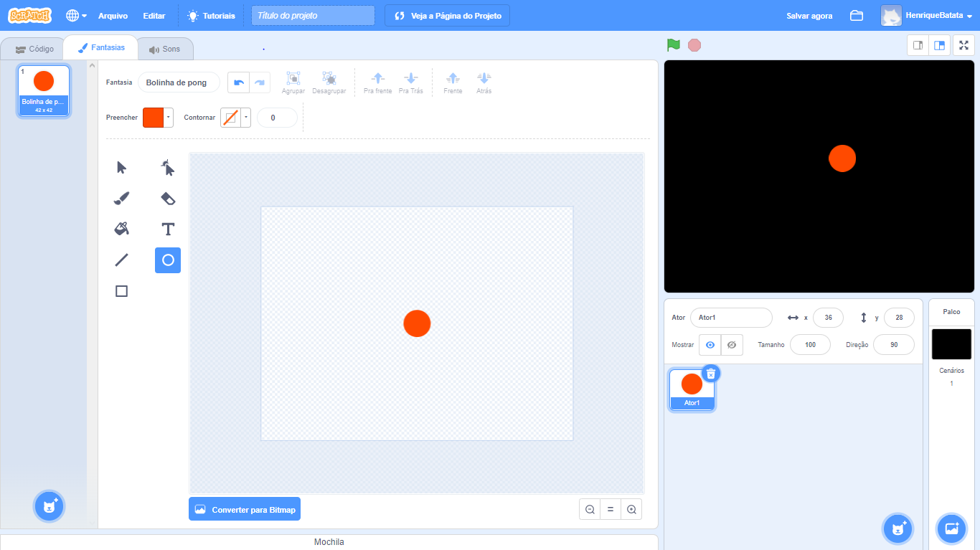980x550 pixels.
Task: Select the Line tool
Action: (x=121, y=260)
